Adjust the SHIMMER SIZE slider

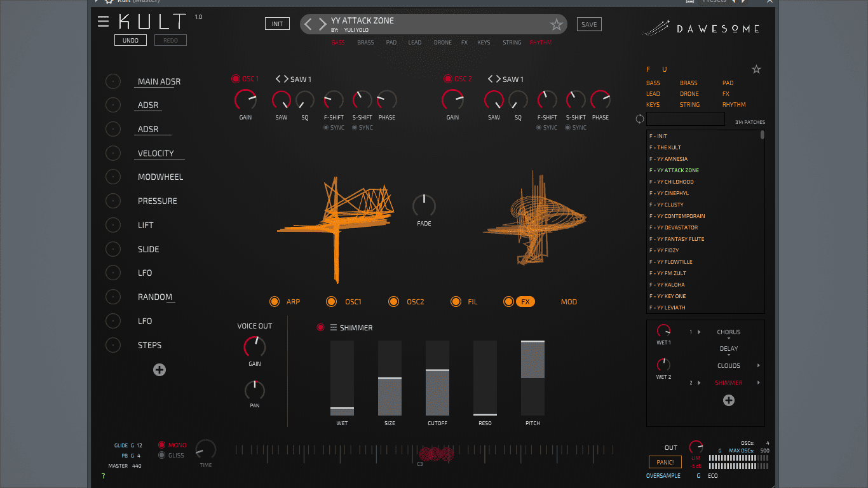(390, 378)
